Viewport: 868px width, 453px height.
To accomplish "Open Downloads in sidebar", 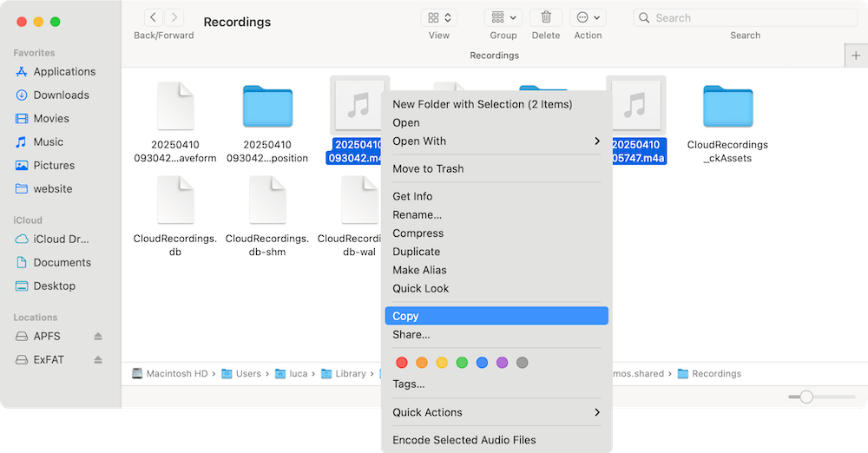I will click(x=53, y=95).
